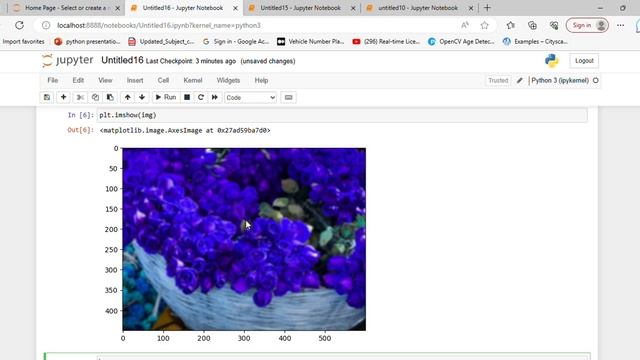Sign in to the browser profile
The height and width of the screenshot is (360, 640).
587,25
